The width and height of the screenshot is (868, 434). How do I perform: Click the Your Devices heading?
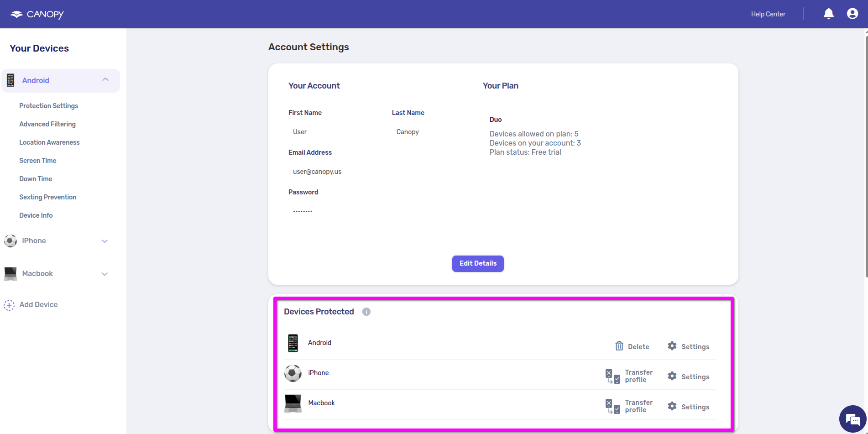[x=39, y=48]
